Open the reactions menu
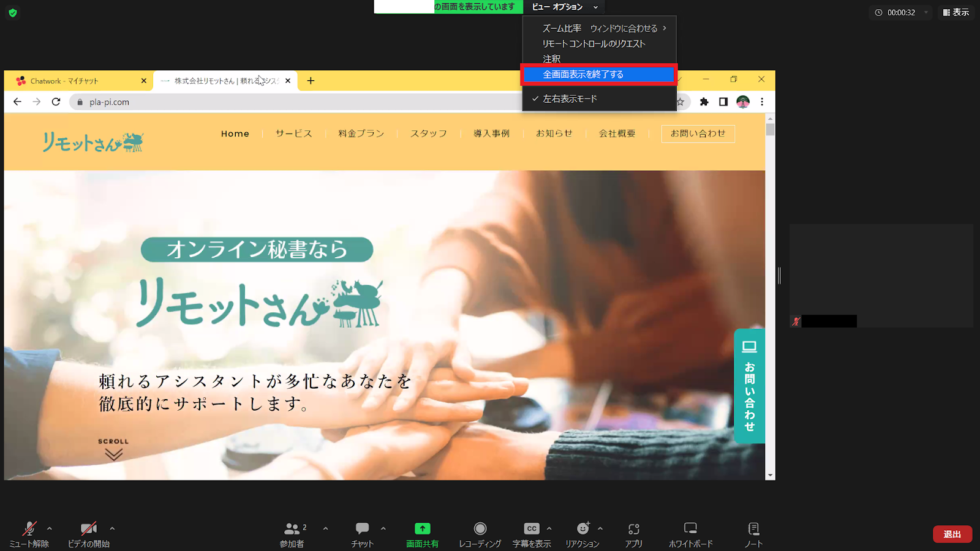This screenshot has height=551, width=980. click(x=582, y=534)
